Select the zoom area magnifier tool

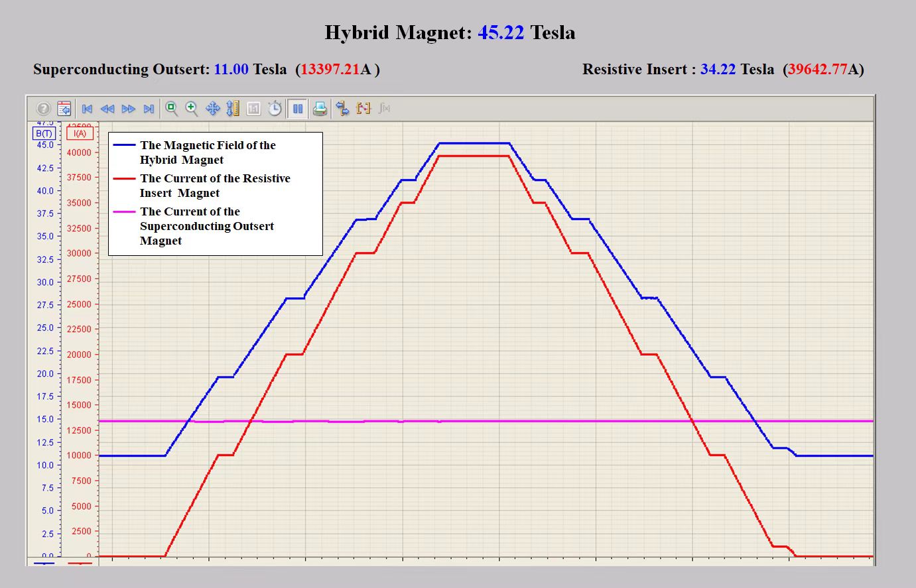(x=172, y=109)
